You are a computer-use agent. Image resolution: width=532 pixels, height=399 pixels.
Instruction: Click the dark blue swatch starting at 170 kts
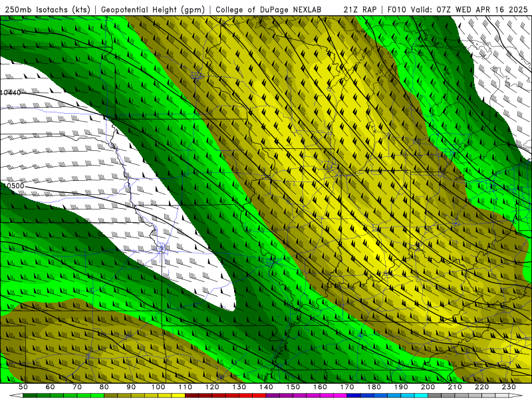pos(354,396)
